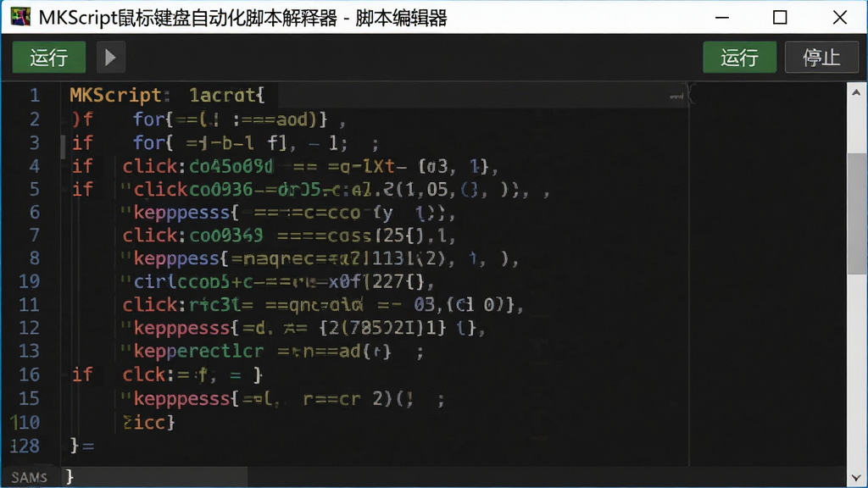
Task: Click line number 4 in the gutter
Action: click(35, 166)
